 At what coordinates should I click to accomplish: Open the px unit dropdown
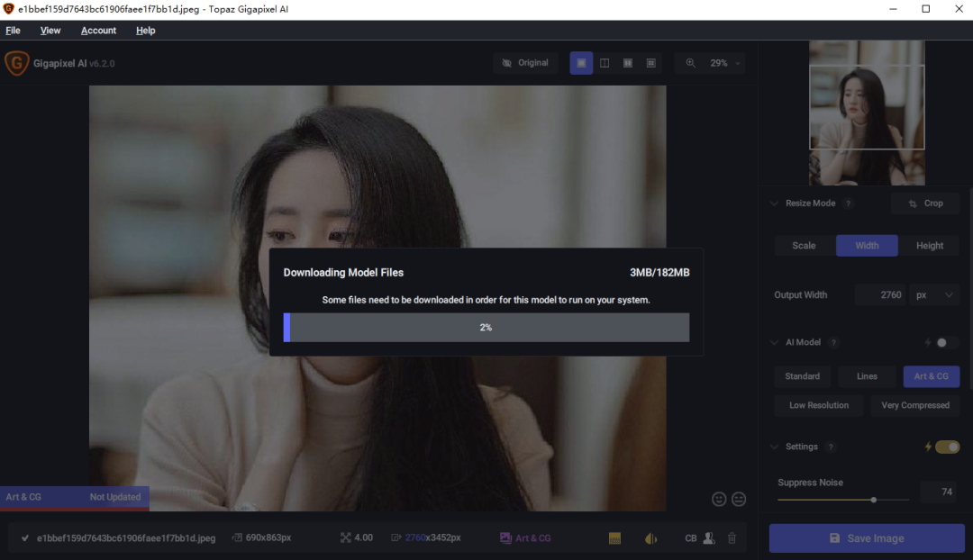click(x=937, y=294)
